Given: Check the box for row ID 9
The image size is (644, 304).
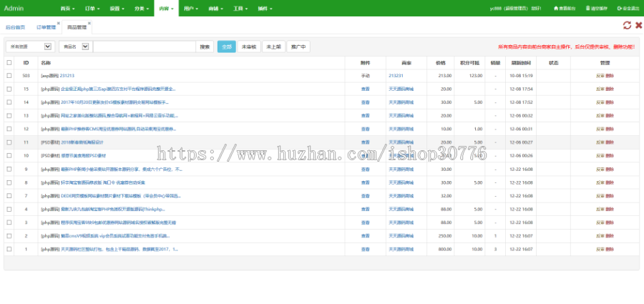Looking at the screenshot, I should click(9, 169).
